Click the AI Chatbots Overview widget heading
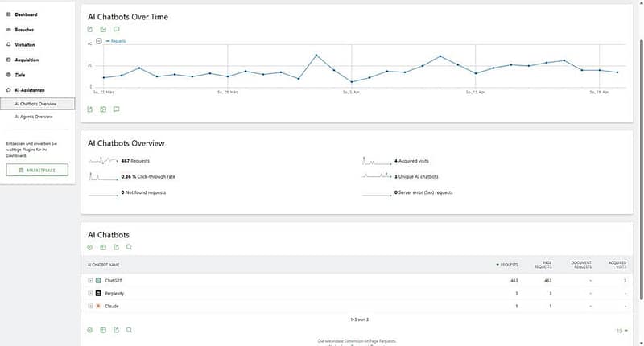Viewport: 644px width, 346px height. click(126, 143)
